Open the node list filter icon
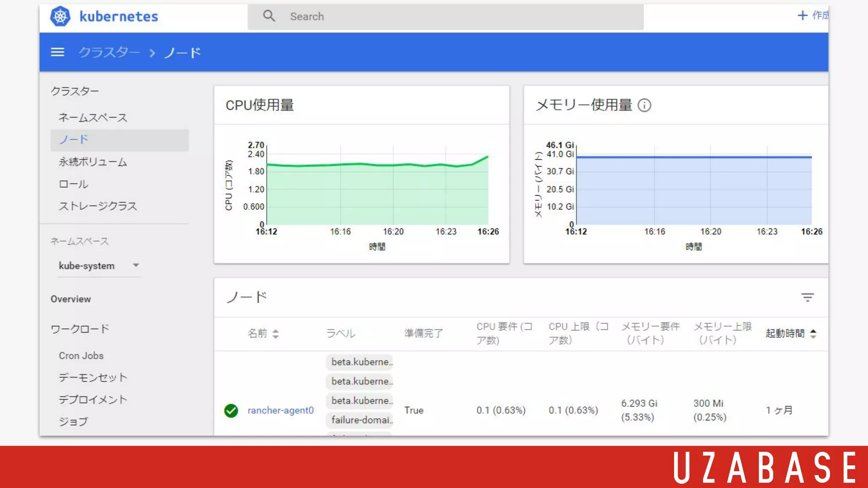This screenshot has height=488, width=868. (x=807, y=297)
